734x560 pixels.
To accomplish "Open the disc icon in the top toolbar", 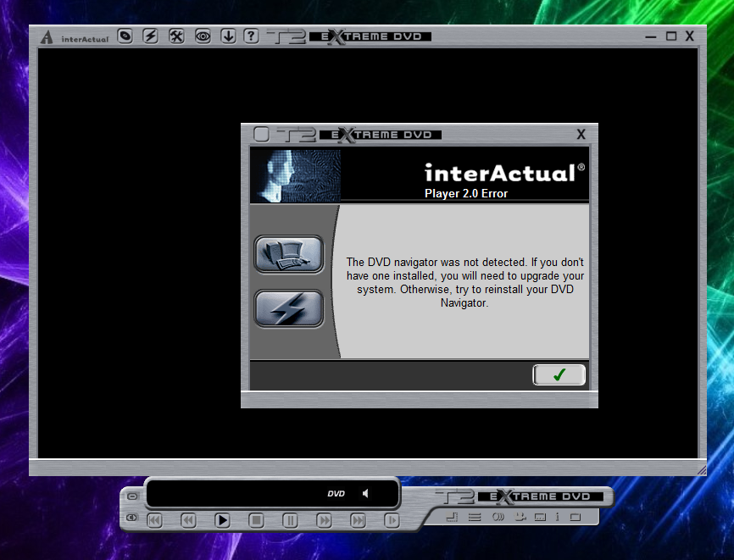I will pos(125,36).
